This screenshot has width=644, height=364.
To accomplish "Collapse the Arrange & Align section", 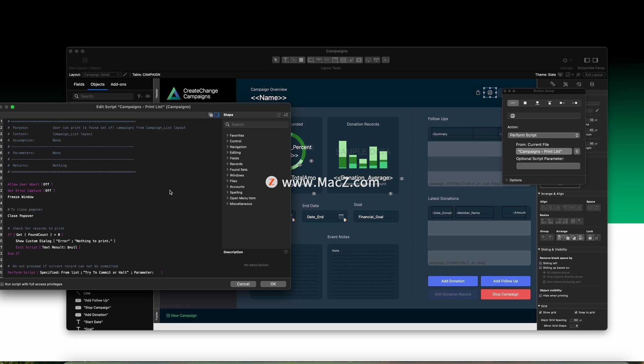I will coord(539,194).
